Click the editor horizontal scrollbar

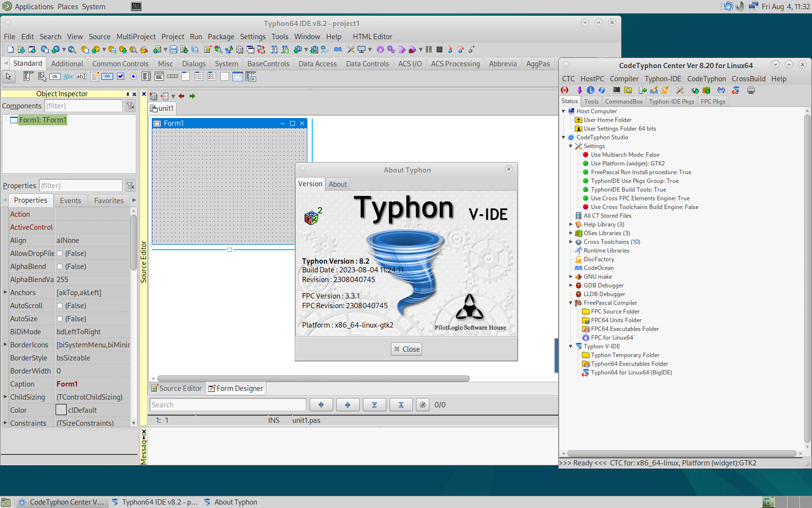[313, 378]
